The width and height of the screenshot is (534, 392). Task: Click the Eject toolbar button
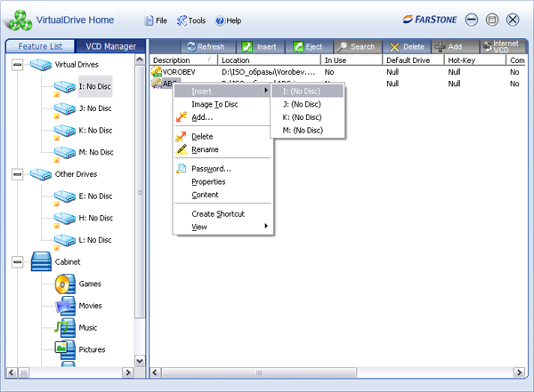pos(309,46)
